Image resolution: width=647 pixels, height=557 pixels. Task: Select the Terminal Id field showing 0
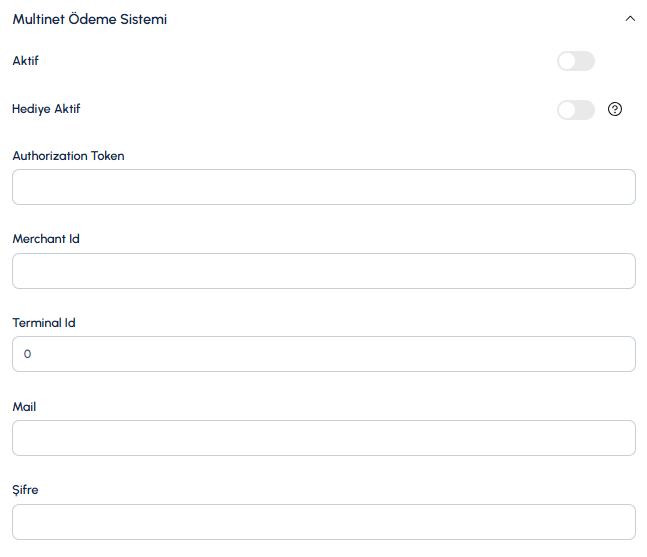pyautogui.click(x=324, y=354)
